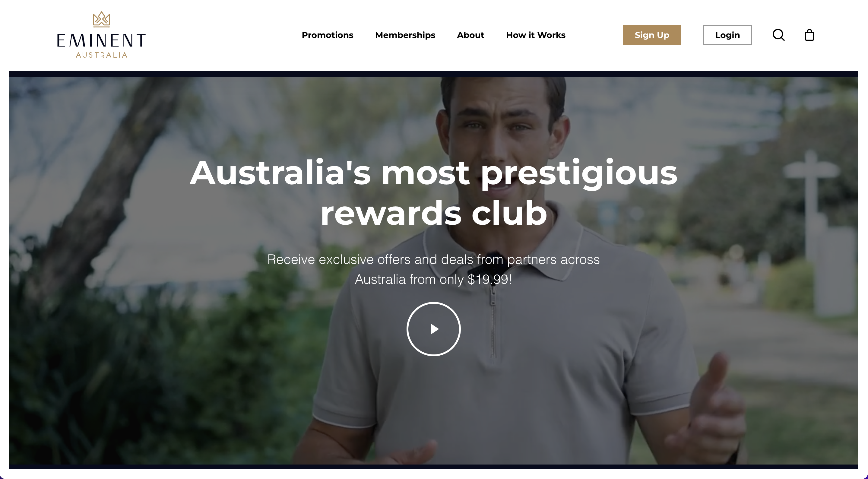Image resolution: width=868 pixels, height=479 pixels.
Task: Click the man's face in the video
Action: pyautogui.click(x=500, y=135)
